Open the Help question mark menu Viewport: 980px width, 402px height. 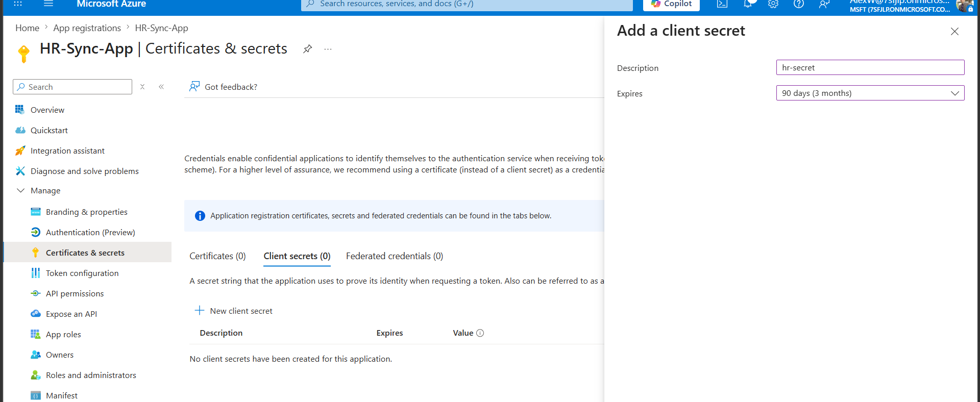[799, 4]
